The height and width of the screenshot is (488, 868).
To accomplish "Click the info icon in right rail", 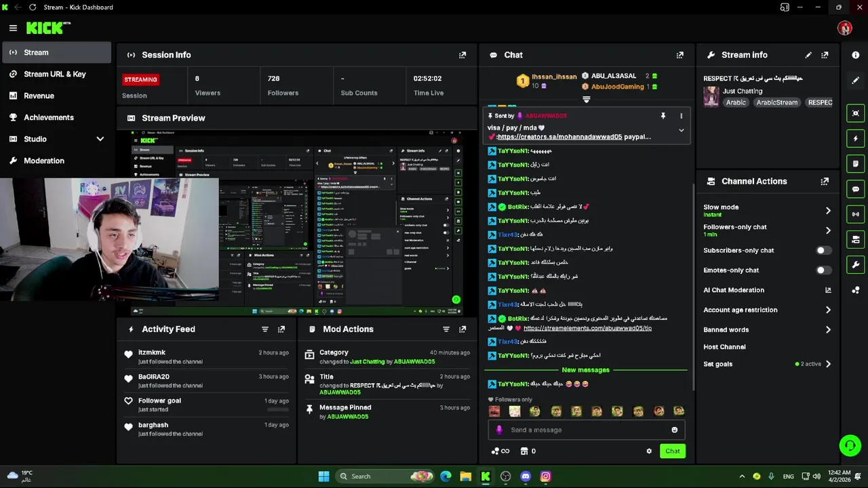I will [856, 55].
